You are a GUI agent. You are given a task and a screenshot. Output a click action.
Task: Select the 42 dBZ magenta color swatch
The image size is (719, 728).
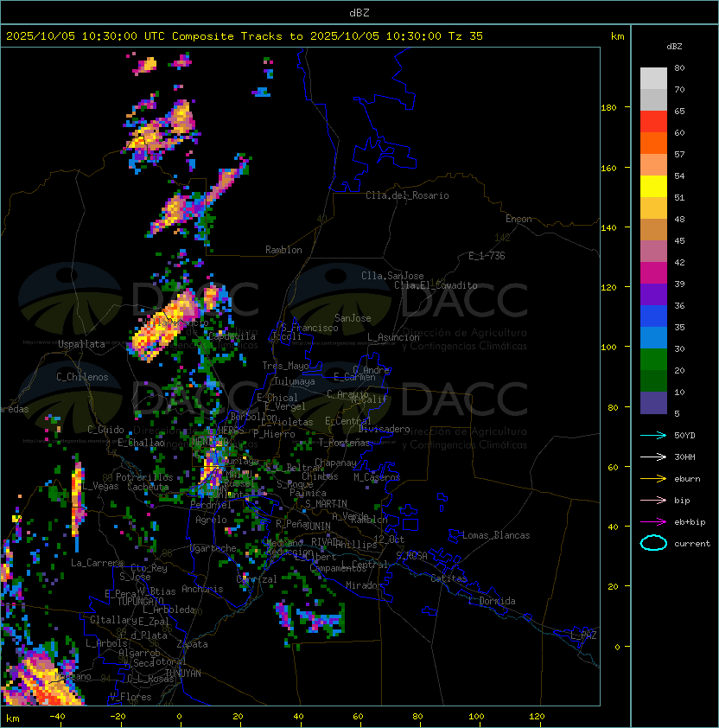click(653, 272)
